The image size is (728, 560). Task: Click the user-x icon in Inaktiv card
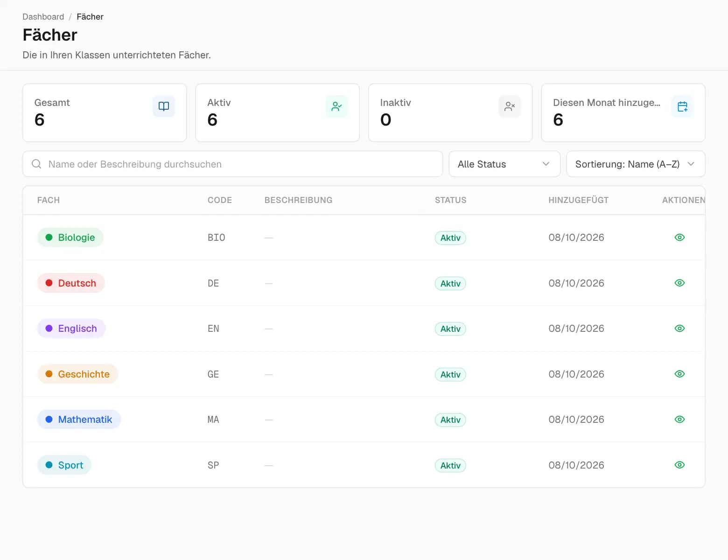click(510, 106)
